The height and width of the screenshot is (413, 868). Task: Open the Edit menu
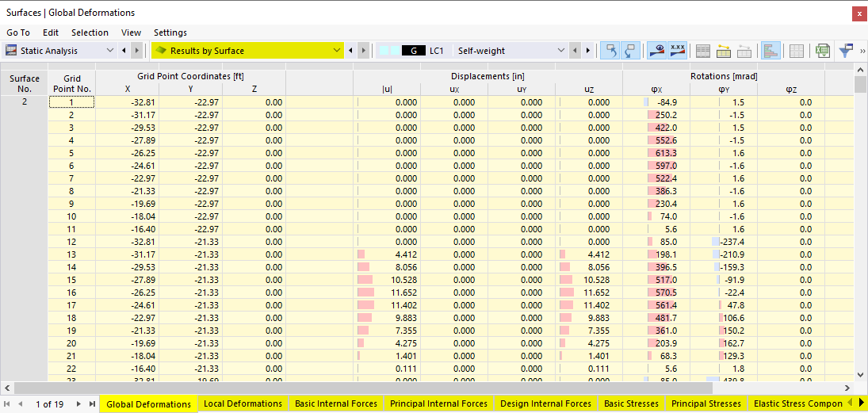51,33
